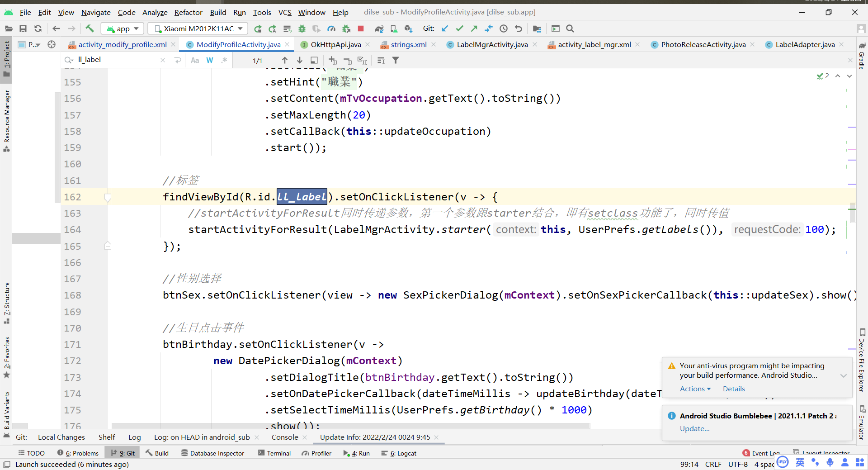Sync project using the refresh icon
868x470 pixels.
click(38, 28)
